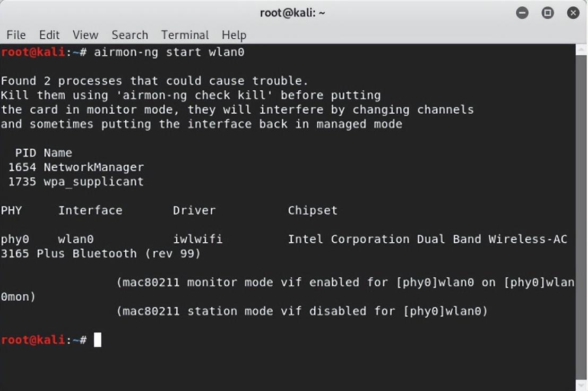
Task: Click the cursor block at the bottom prompt
Action: (98, 340)
